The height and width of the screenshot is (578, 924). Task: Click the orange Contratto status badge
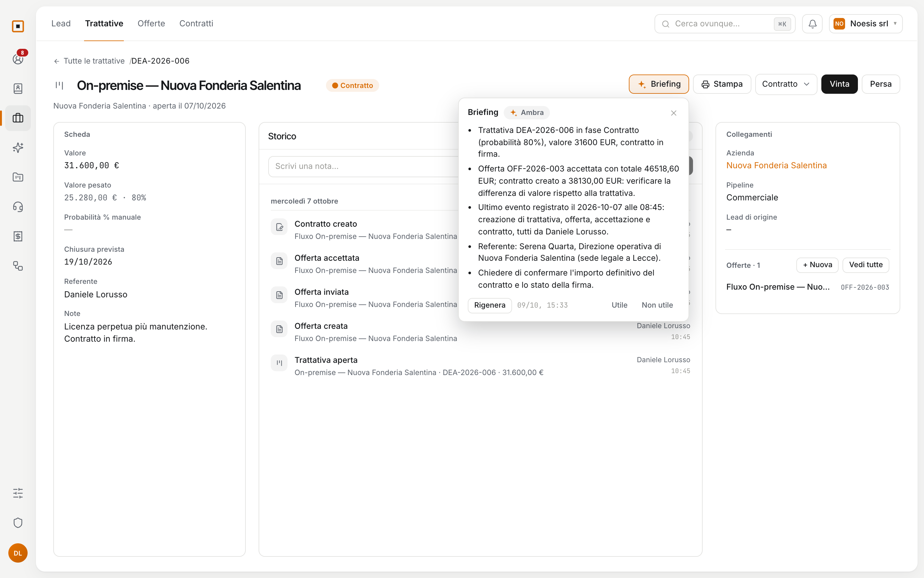point(352,86)
